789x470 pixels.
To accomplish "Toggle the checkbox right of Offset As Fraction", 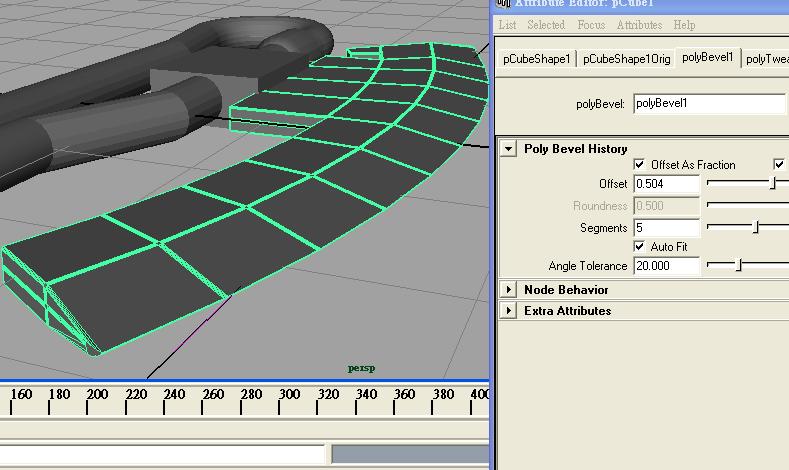I will (x=779, y=165).
